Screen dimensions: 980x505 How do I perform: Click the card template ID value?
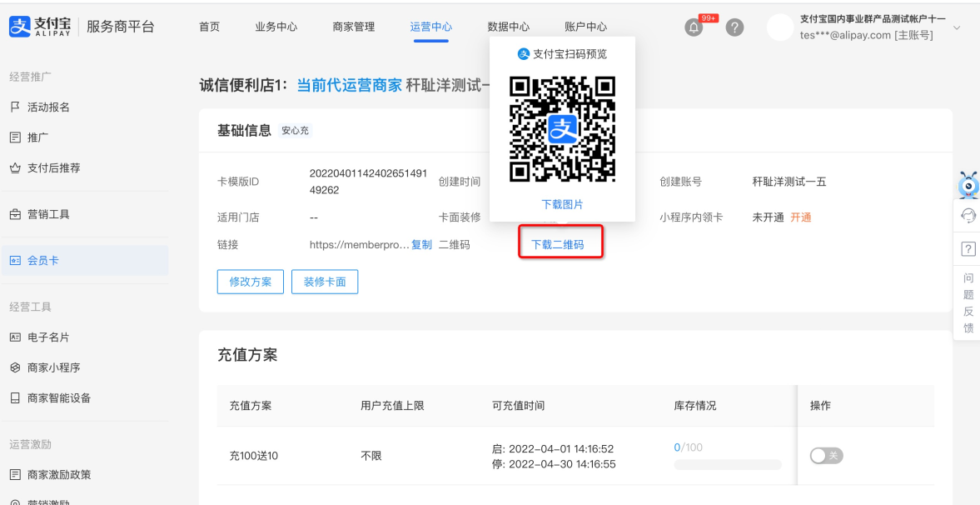pos(368,182)
